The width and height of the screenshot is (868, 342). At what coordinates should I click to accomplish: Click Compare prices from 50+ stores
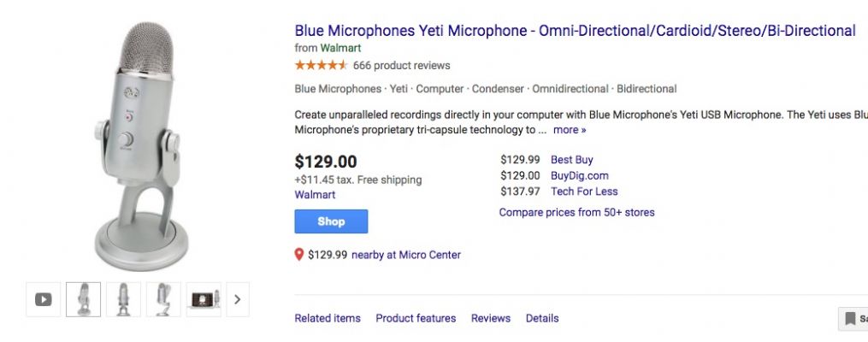coord(576,212)
